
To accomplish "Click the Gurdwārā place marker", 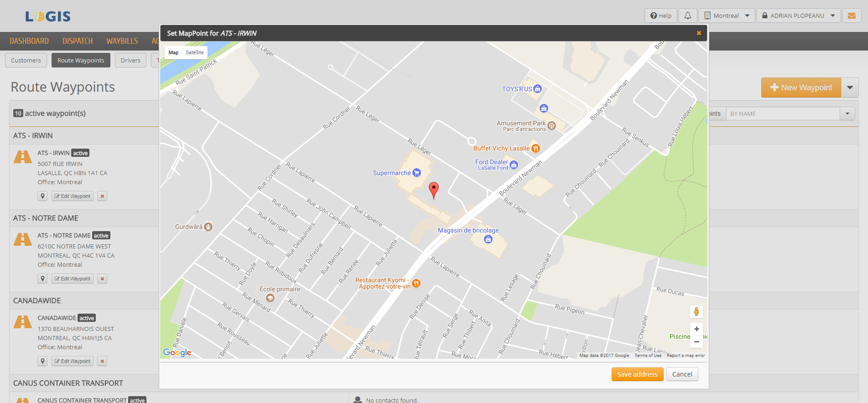I will 208,227.
